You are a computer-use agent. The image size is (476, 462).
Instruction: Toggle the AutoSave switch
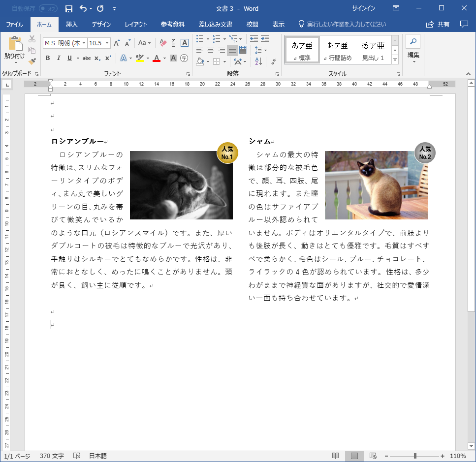(48, 8)
